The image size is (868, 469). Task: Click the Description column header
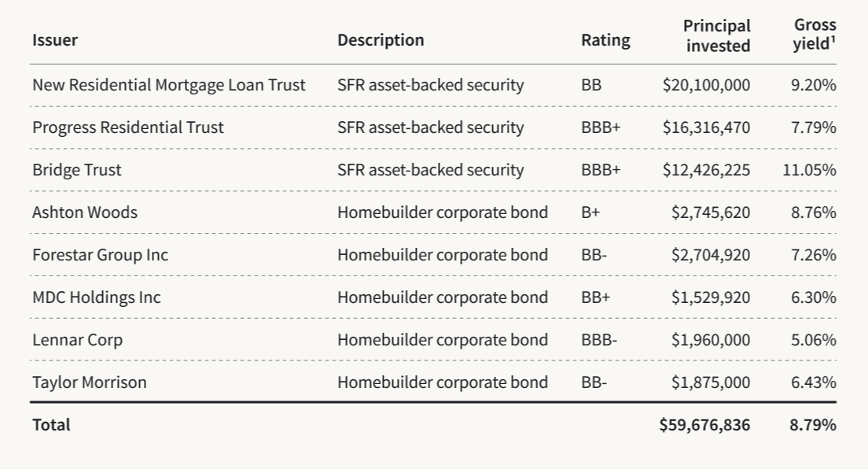coord(381,40)
